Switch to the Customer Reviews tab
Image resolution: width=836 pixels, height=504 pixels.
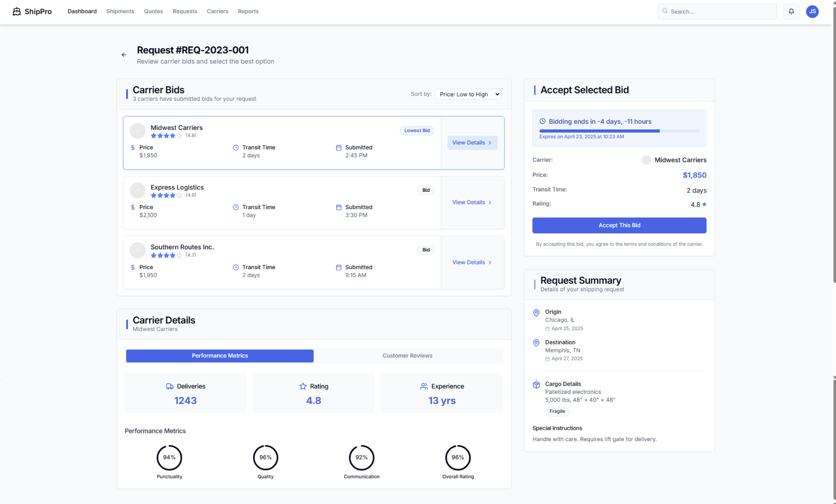tap(407, 356)
